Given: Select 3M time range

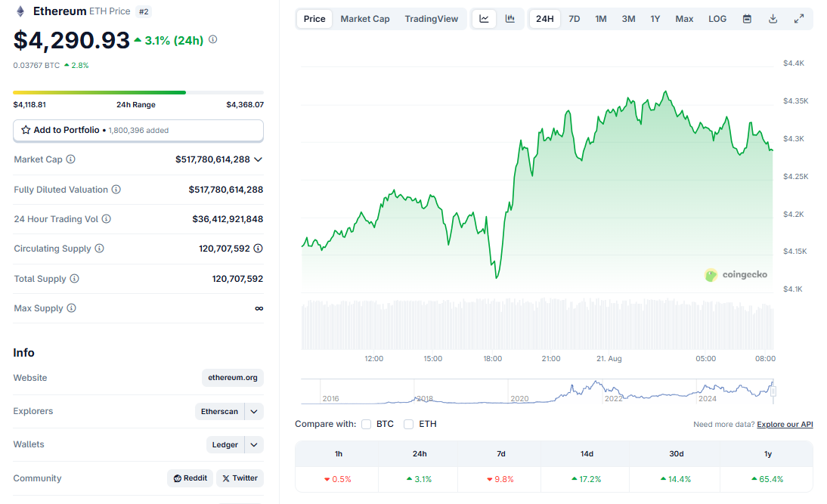Looking at the screenshot, I should tap(628, 19).
